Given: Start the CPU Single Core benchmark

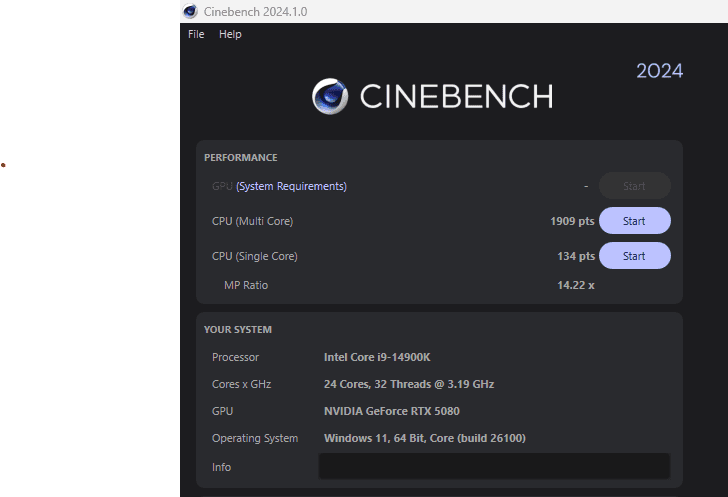Looking at the screenshot, I should click(x=635, y=255).
